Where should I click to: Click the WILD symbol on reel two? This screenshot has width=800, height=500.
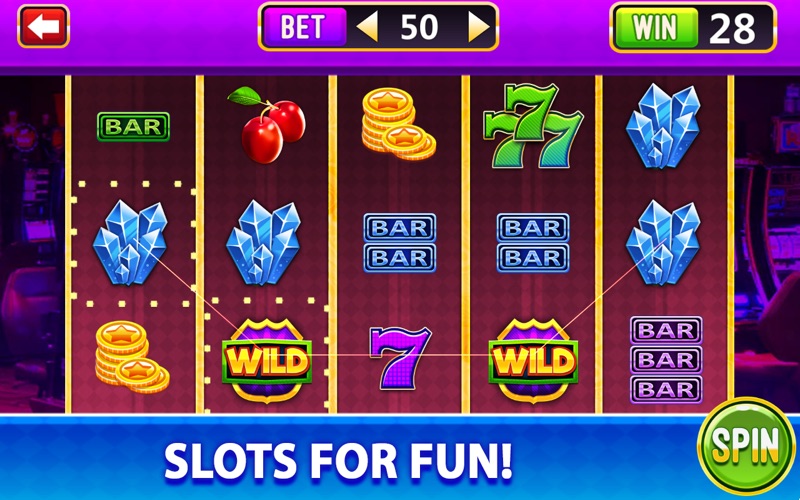coord(267,360)
